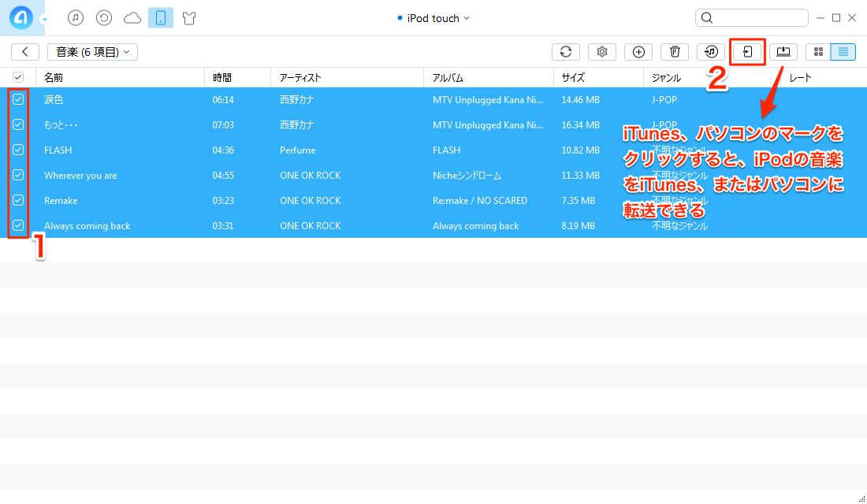867x504 pixels.
Task: Focus the search input field
Action: pos(752,18)
